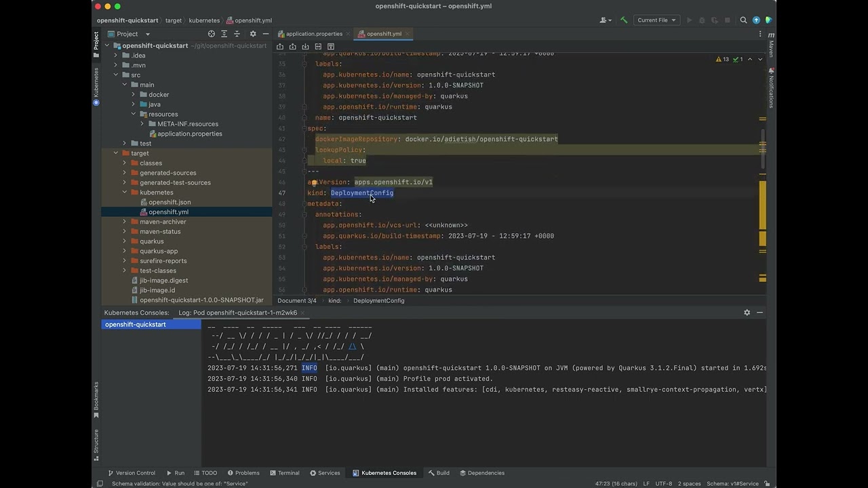Open the Problems tool window
The image size is (868, 488).
pyautogui.click(x=243, y=473)
